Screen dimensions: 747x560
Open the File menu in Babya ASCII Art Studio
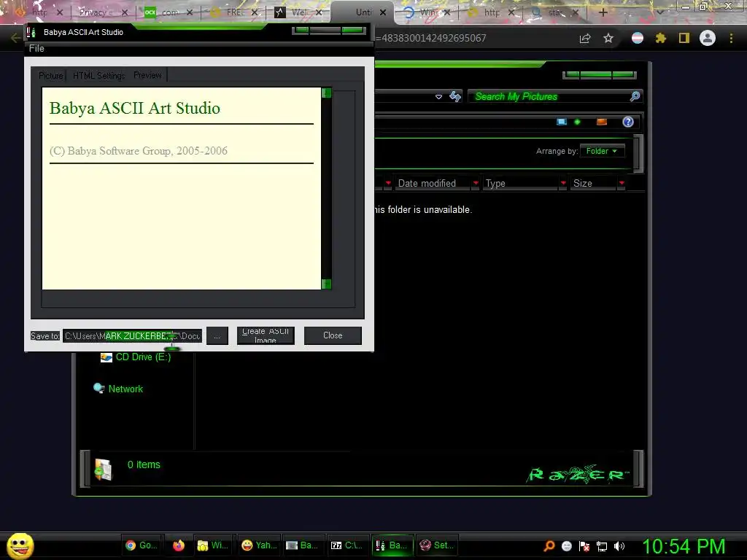[36, 48]
